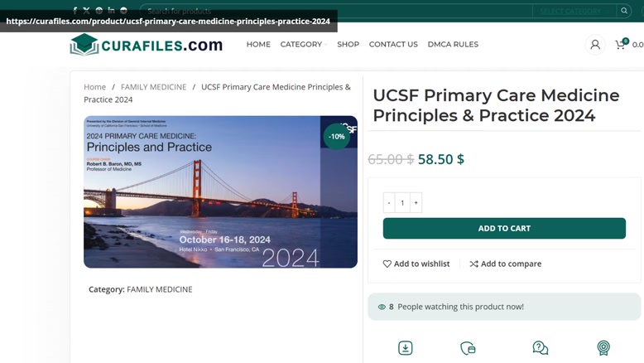Click the quality award badge icon
Image resolution: width=644 pixels, height=363 pixels.
[x=603, y=348]
